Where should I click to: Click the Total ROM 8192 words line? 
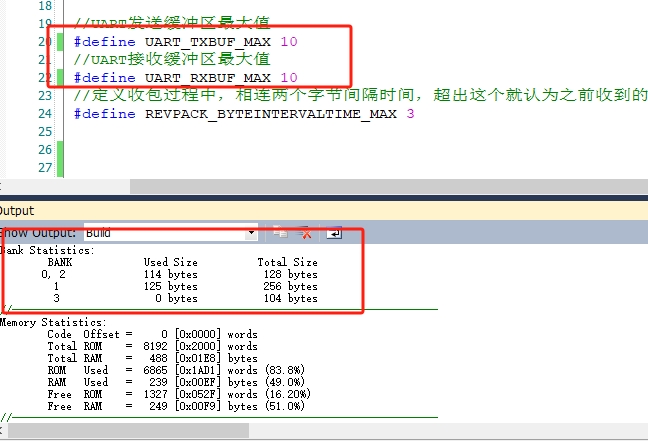point(152,346)
